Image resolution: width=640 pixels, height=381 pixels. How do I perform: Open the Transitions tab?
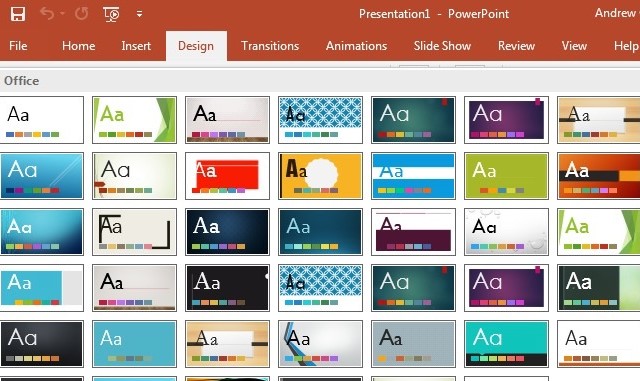pos(270,46)
